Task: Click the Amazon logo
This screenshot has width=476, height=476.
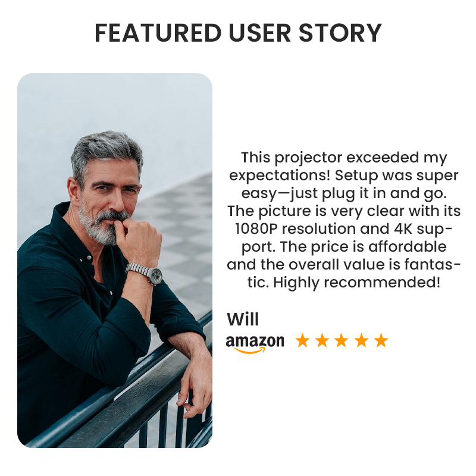Action: point(255,344)
